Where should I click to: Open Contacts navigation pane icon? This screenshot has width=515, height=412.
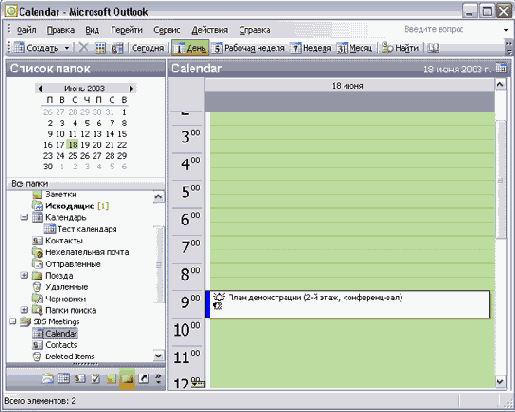80,379
